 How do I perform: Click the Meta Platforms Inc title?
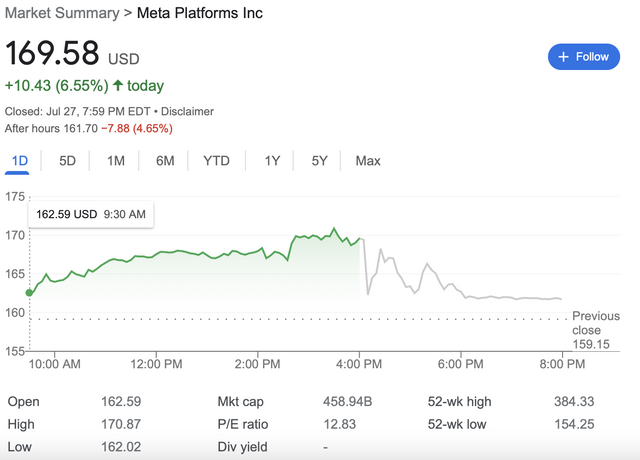(x=200, y=13)
